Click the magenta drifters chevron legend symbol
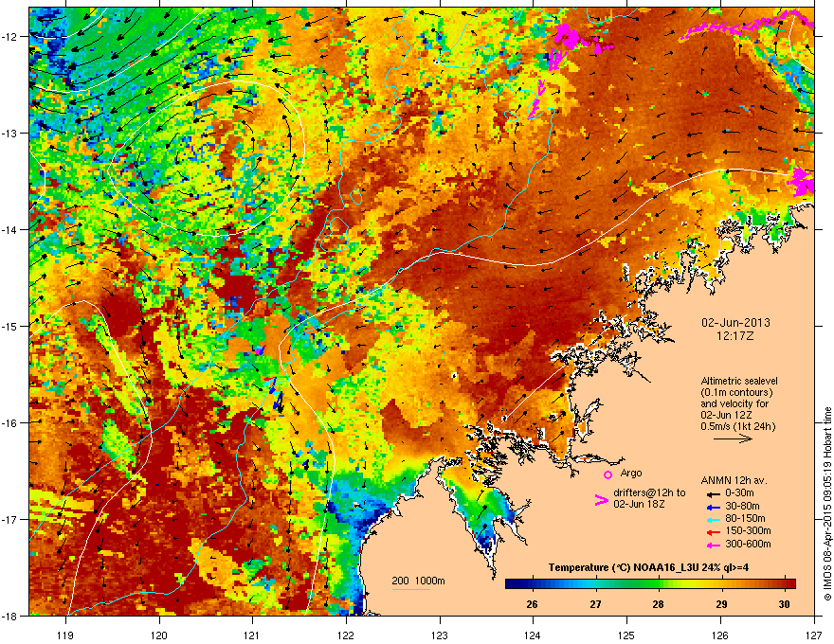 601,500
